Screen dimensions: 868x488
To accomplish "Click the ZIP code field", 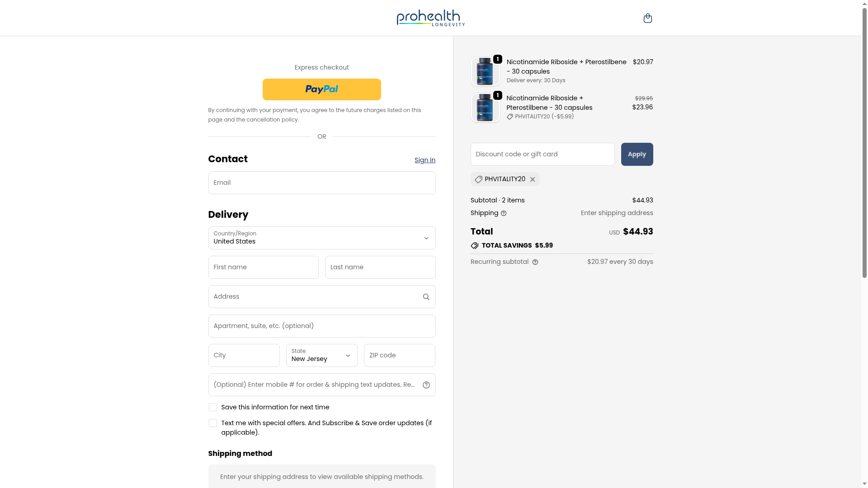I will (399, 356).
